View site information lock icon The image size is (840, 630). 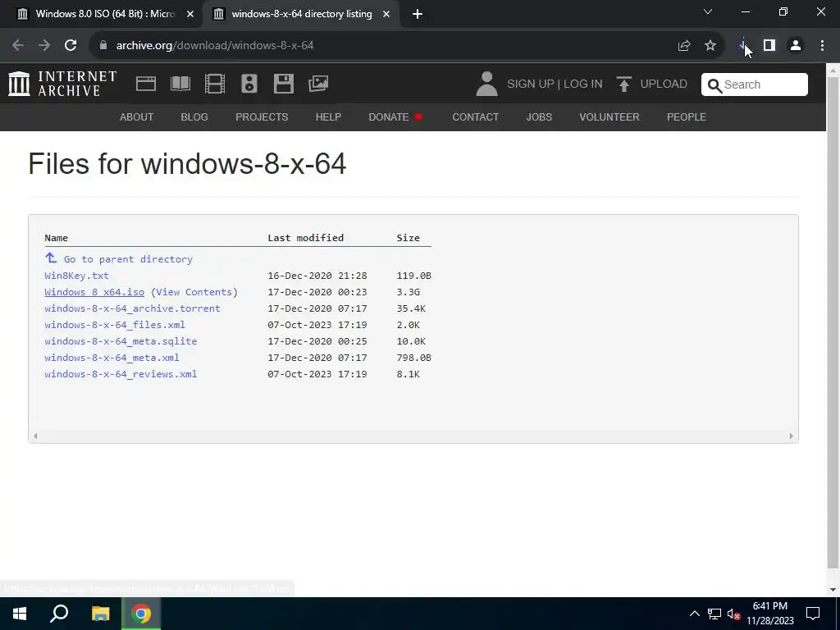(x=103, y=46)
